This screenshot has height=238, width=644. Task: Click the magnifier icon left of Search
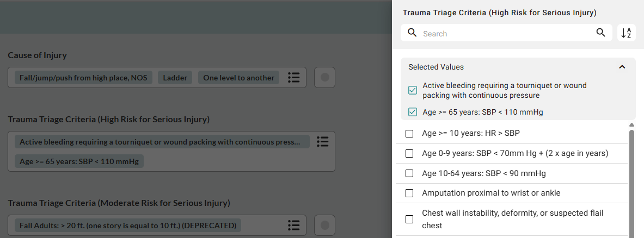tap(412, 33)
